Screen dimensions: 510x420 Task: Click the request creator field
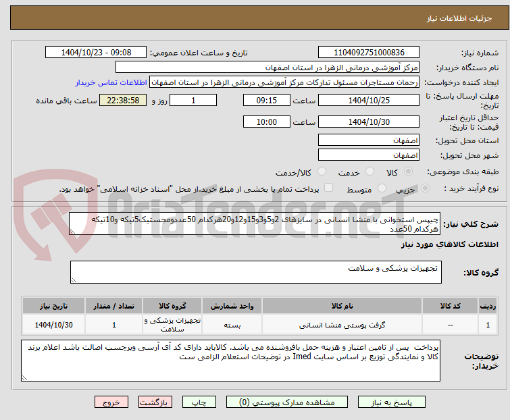tap(284, 82)
